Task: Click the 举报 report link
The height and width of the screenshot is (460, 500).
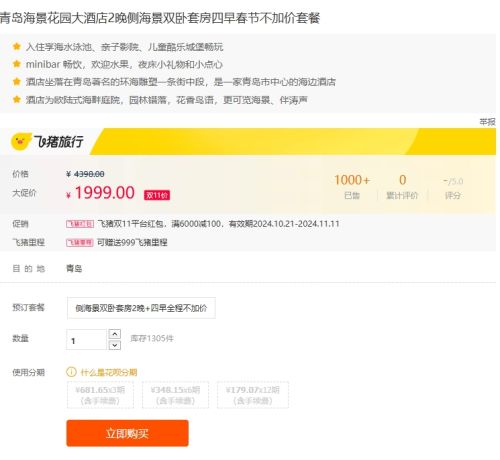Action: coord(487,122)
